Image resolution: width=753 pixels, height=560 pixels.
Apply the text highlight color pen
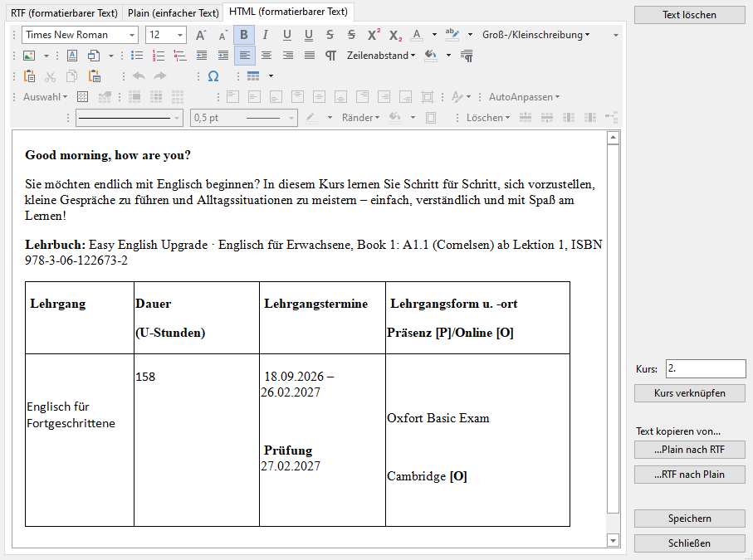click(452, 35)
